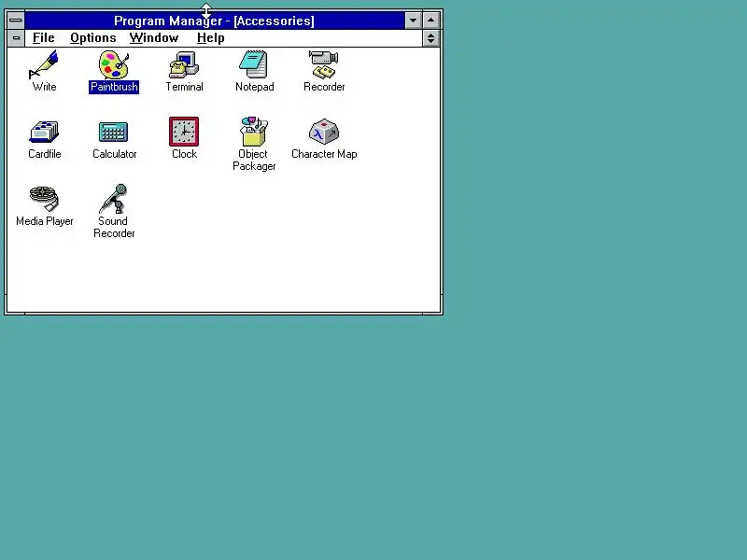The image size is (747, 560).
Task: Open the Options menu
Action: [x=92, y=37]
